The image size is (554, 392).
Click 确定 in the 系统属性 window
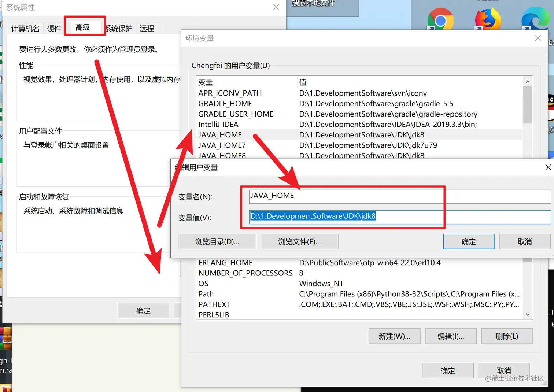click(x=143, y=311)
